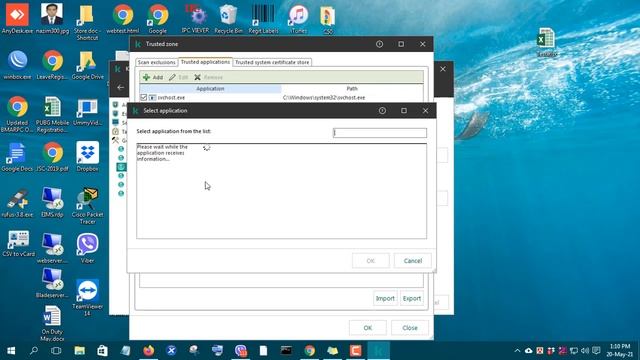Open the Store doc shortcut folder
The height and width of the screenshot is (360, 640).
(x=87, y=21)
